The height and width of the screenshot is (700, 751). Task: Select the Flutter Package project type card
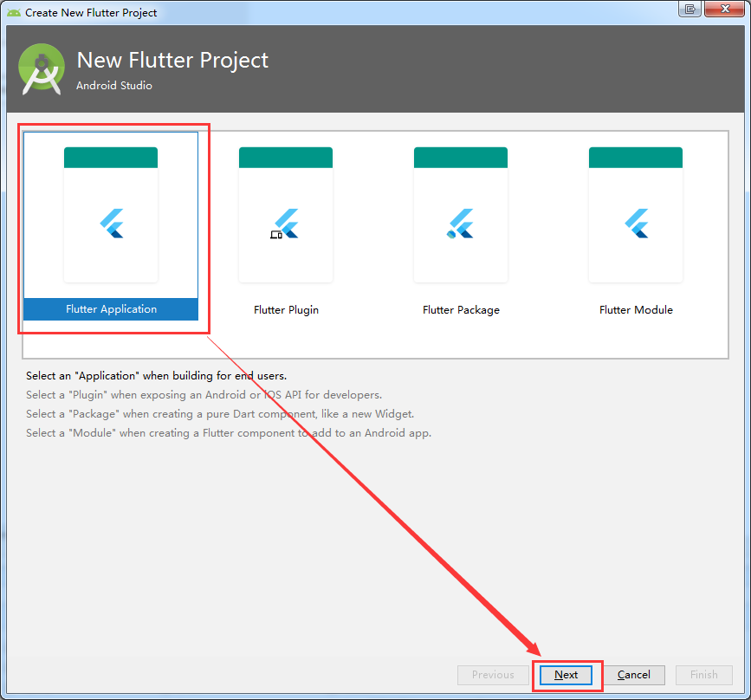coord(461,225)
